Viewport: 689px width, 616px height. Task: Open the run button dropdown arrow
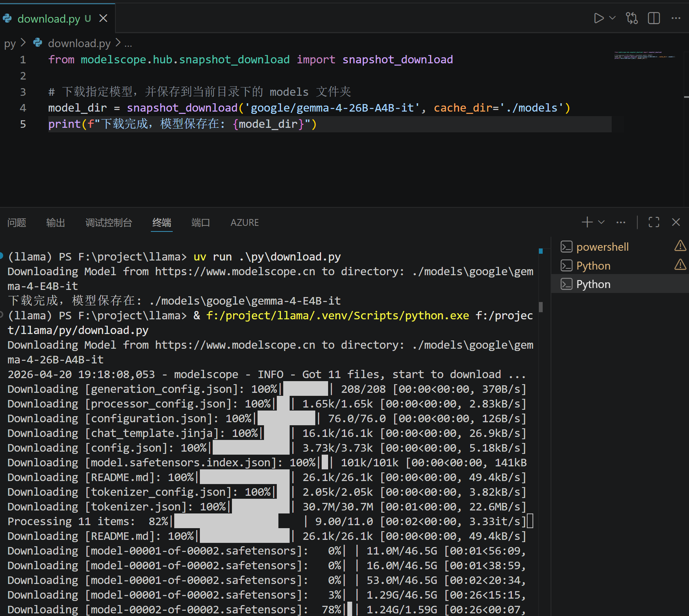(x=612, y=18)
